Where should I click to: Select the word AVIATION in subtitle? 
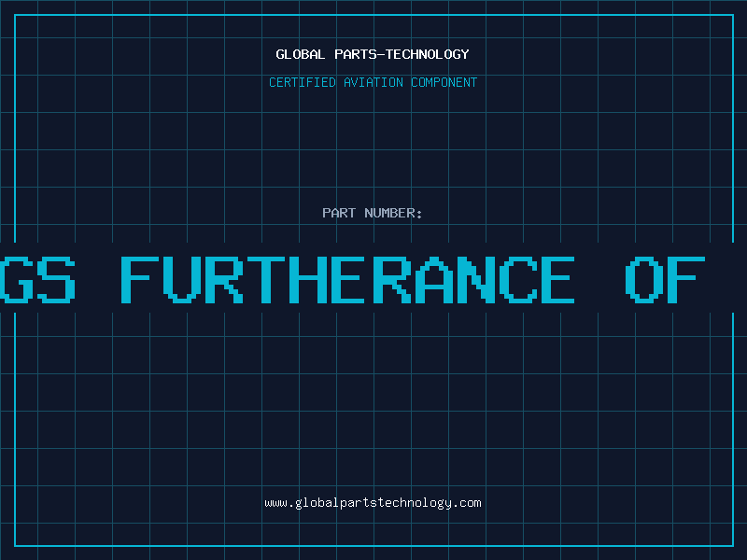(x=373, y=82)
